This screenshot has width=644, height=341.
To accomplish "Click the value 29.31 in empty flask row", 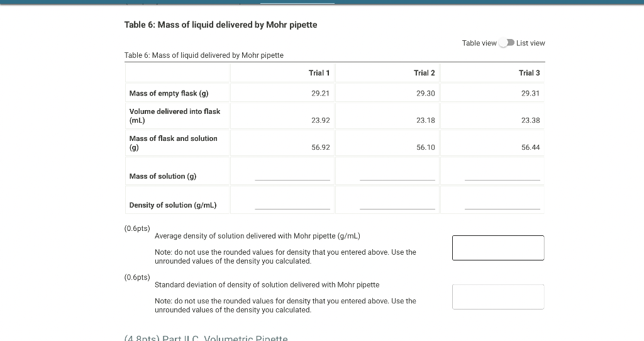I will click(x=531, y=93).
